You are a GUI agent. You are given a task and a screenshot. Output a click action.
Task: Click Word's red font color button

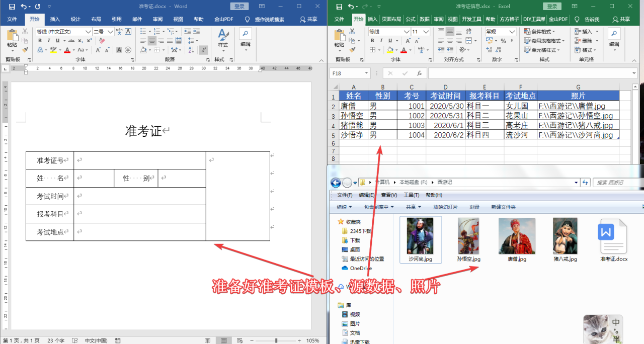coord(67,50)
